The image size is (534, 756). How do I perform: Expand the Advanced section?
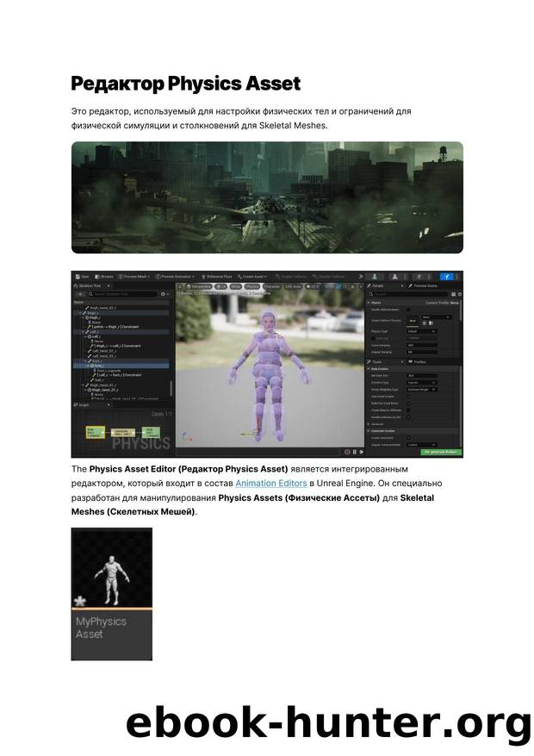[369, 424]
